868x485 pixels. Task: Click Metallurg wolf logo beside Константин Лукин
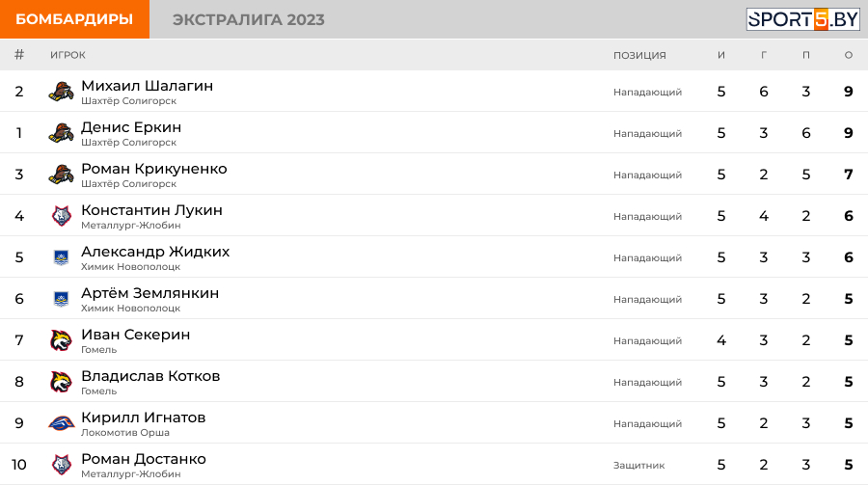62,216
